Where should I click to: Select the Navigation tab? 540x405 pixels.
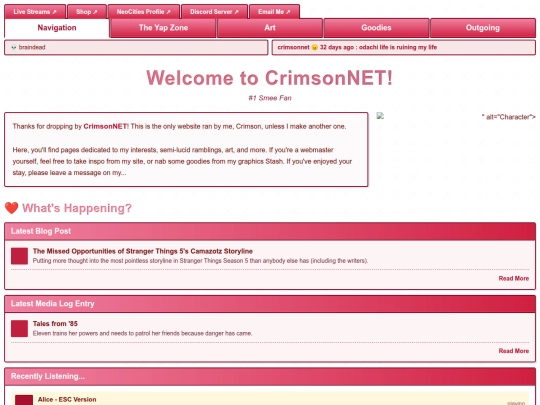coord(57,28)
